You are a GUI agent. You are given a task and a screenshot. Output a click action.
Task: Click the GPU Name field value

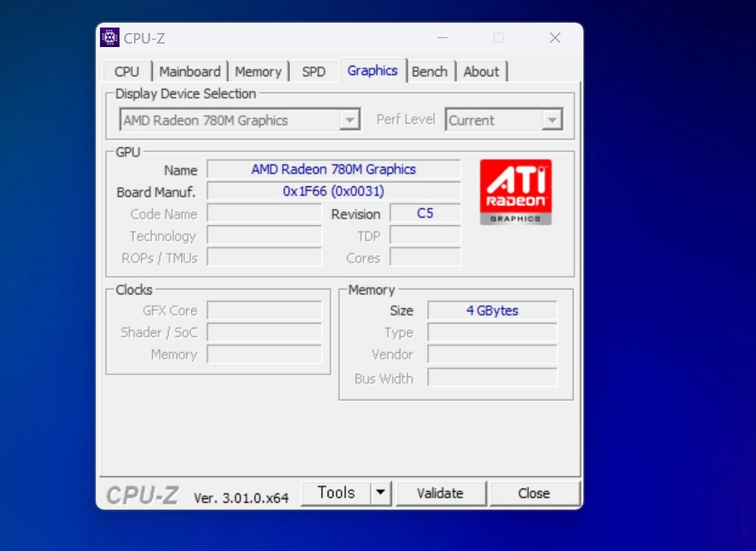(334, 169)
